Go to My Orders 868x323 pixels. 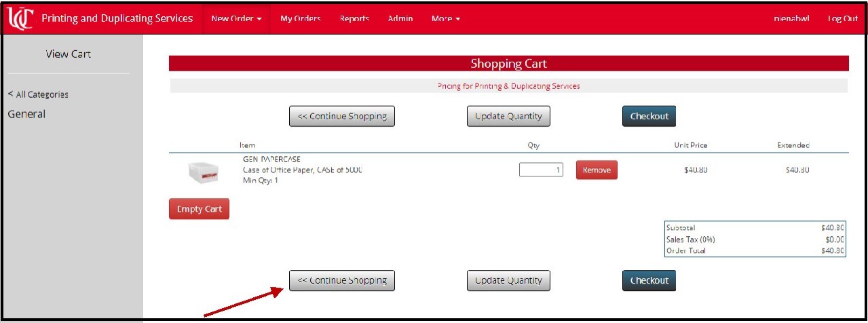tap(300, 19)
